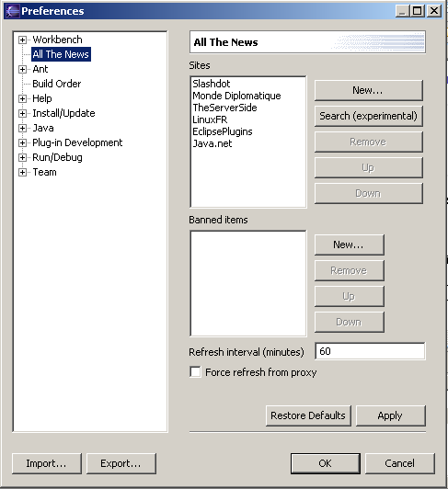Click Down button beside Banned items
Screen dimensions: 448x489
pos(350,322)
